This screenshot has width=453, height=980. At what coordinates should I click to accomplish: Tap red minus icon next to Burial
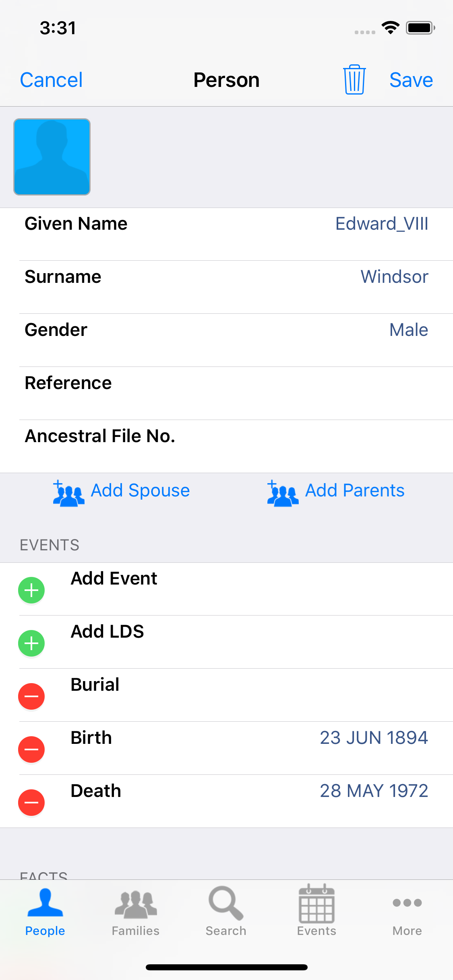tap(31, 696)
